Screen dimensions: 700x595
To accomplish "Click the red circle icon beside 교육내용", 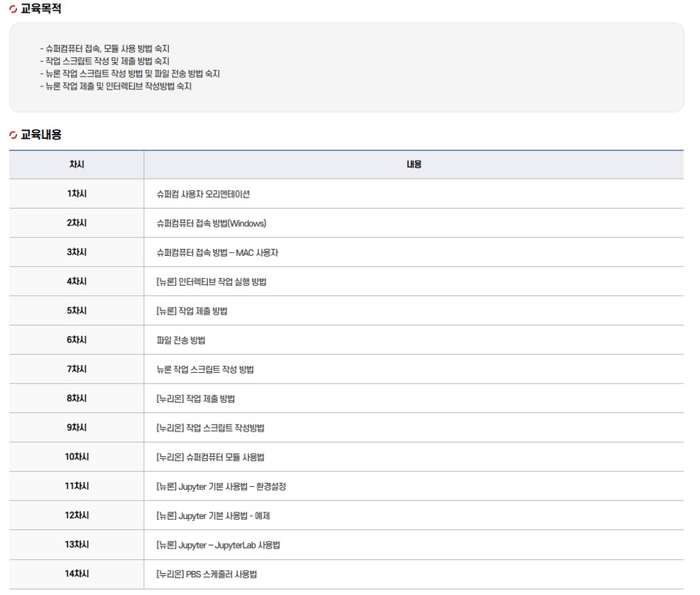I will (13, 135).
